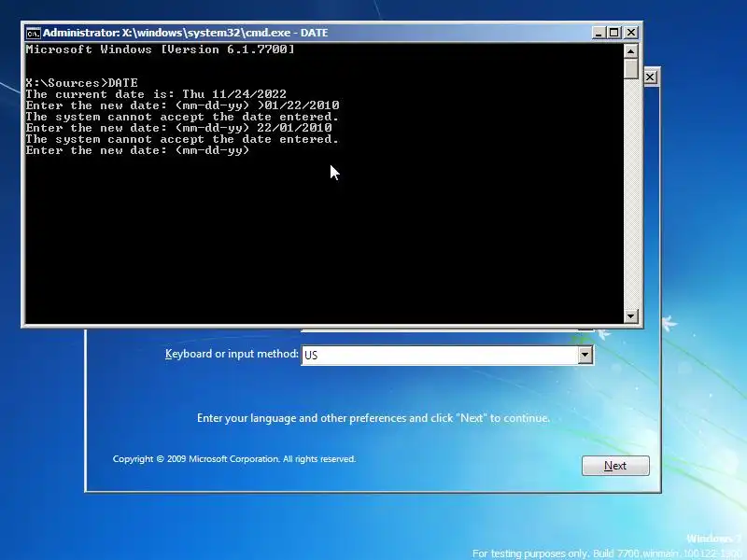The width and height of the screenshot is (747, 560).
Task: Maximize the Administrator cmd.exe window
Action: [614, 33]
